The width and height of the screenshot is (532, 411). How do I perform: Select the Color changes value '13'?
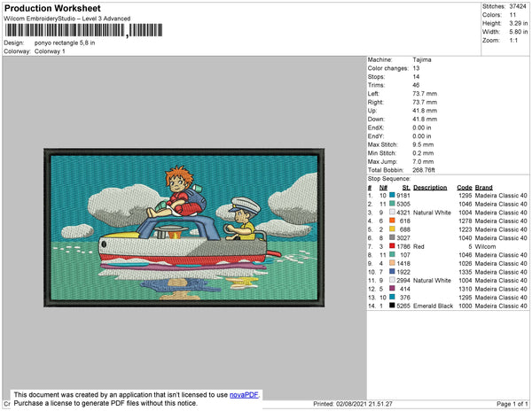coord(417,68)
